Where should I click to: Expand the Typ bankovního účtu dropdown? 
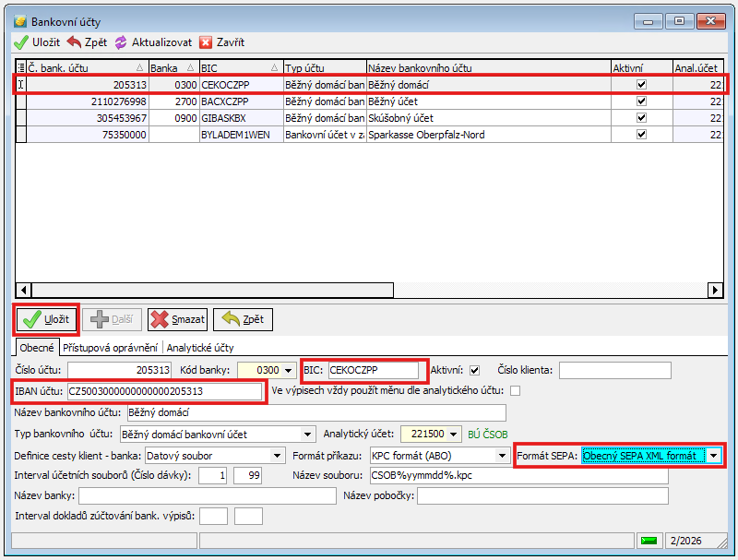point(307,434)
